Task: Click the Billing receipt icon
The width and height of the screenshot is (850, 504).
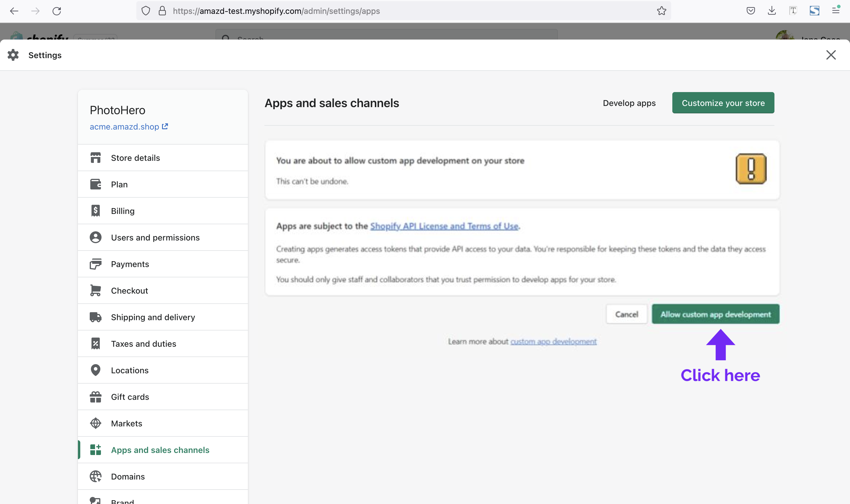Action: pos(95,211)
